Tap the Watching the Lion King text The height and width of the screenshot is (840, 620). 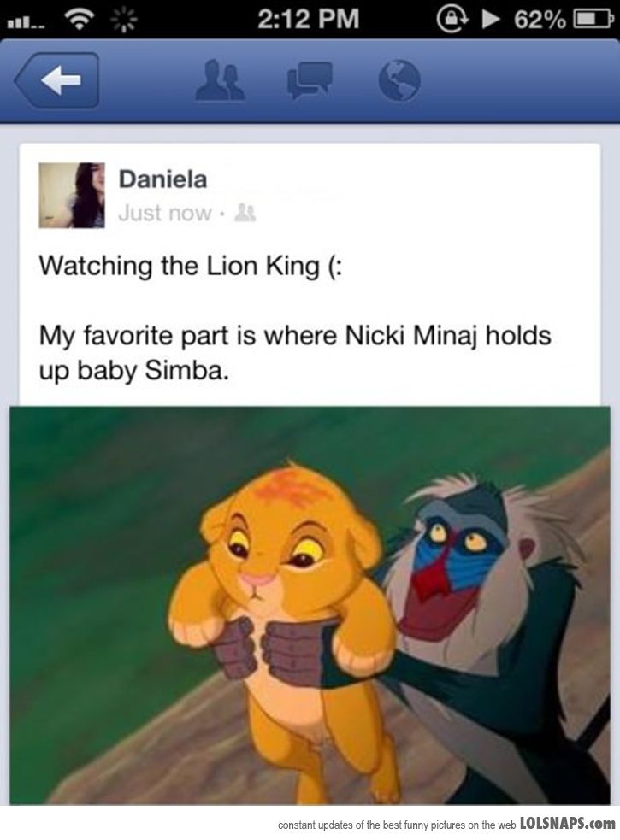[x=191, y=267]
